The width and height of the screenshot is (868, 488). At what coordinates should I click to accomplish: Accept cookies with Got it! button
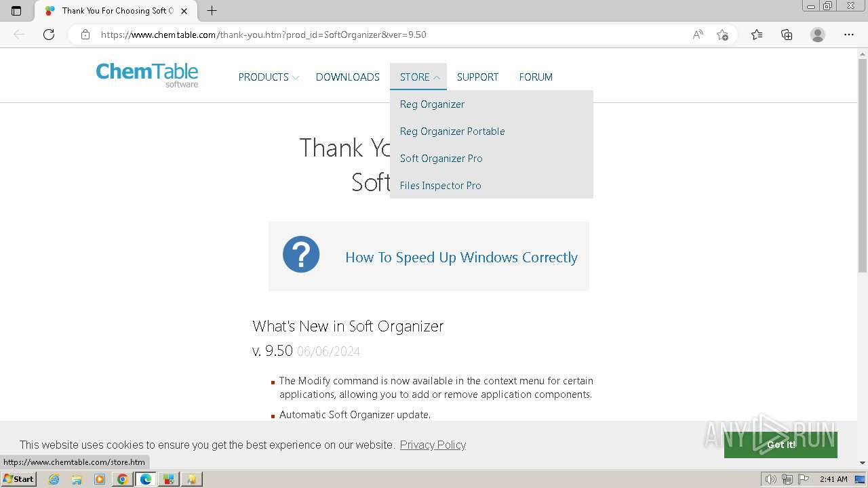click(781, 445)
